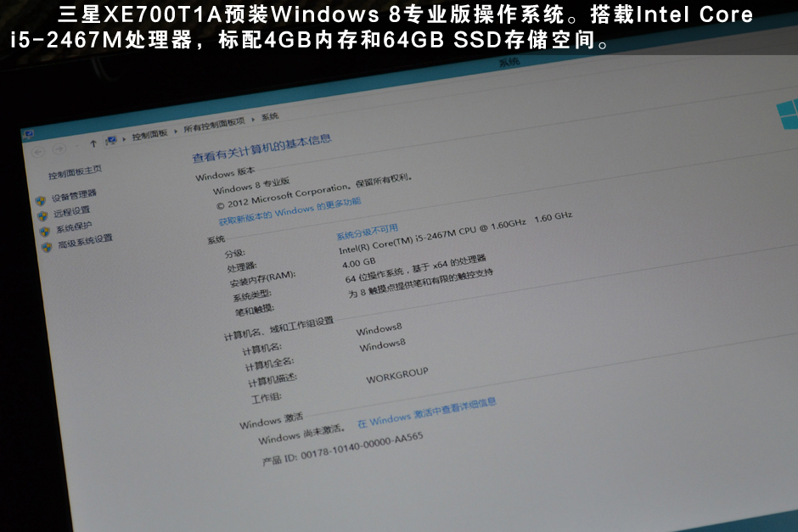Screen dimensions: 798x532
Task: Click the Up arrow to parent folder
Action: click(93, 143)
